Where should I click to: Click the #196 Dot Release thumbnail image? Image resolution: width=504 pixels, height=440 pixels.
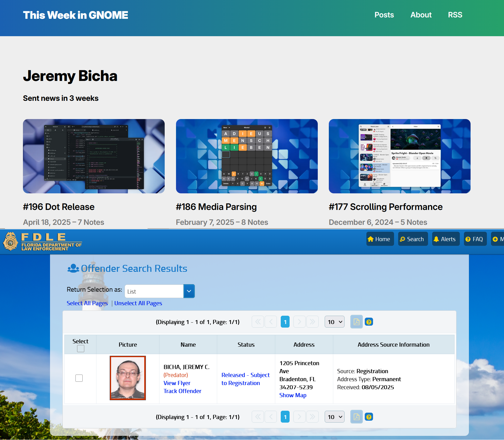coord(94,156)
